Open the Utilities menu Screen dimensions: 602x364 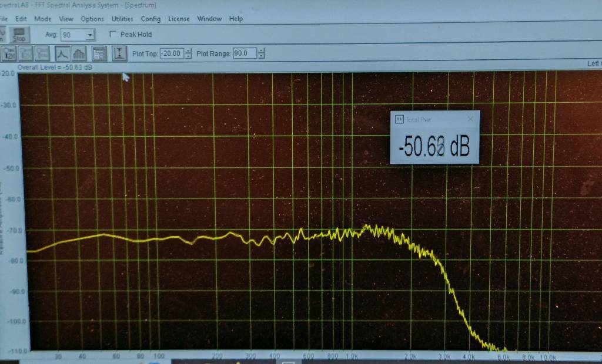pyautogui.click(x=122, y=19)
